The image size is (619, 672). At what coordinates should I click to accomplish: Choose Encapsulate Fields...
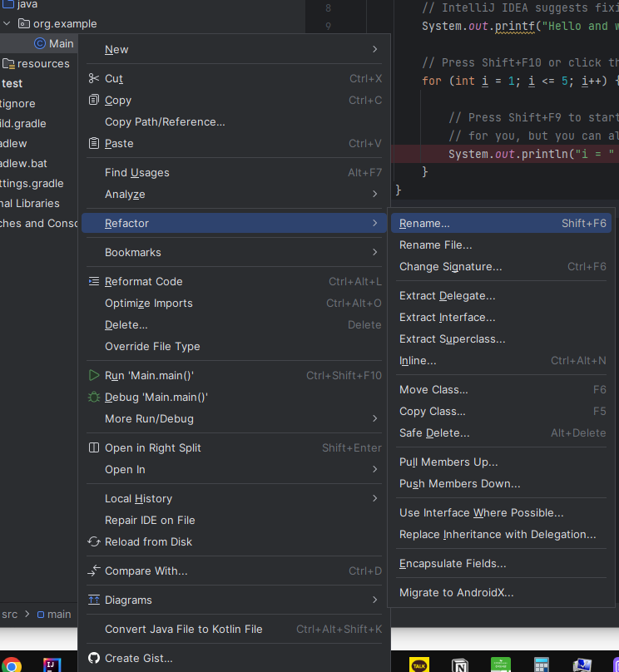tap(501, 563)
